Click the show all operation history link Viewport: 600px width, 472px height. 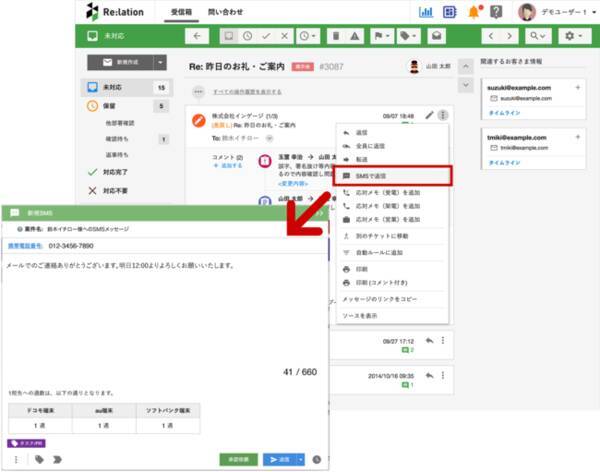pos(247,92)
